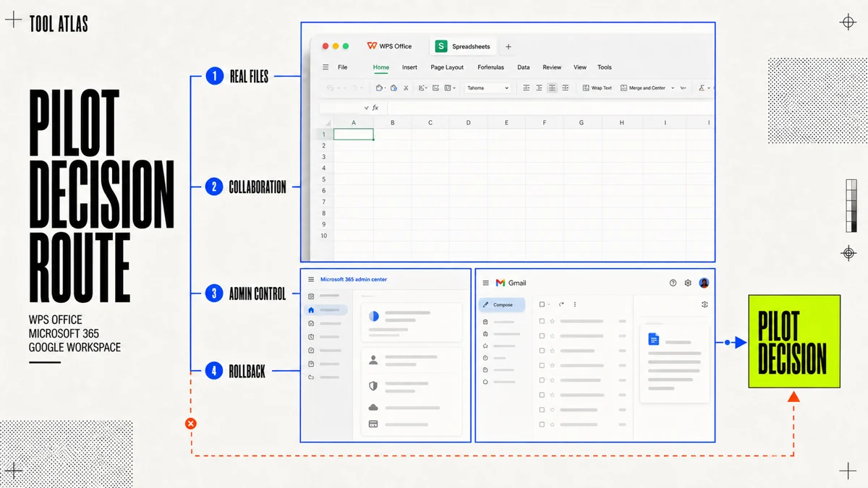Open the WPS Office home tab

pos(389,46)
